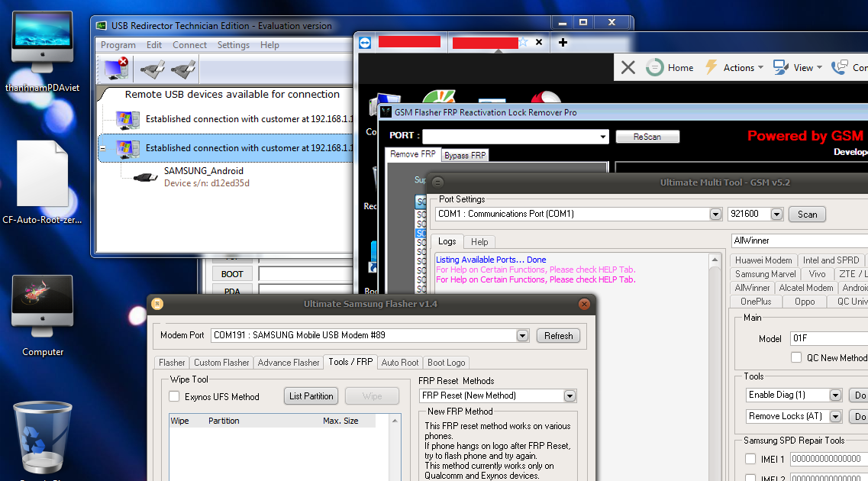
Task: Add new TeamViewer session tab with plus
Action: [563, 42]
